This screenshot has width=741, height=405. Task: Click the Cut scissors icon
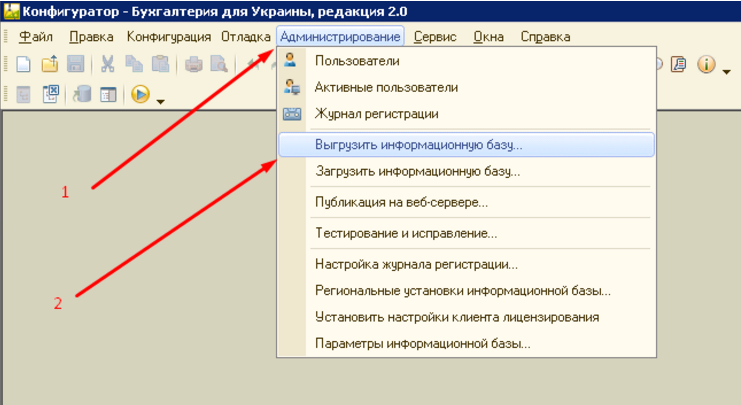[108, 64]
